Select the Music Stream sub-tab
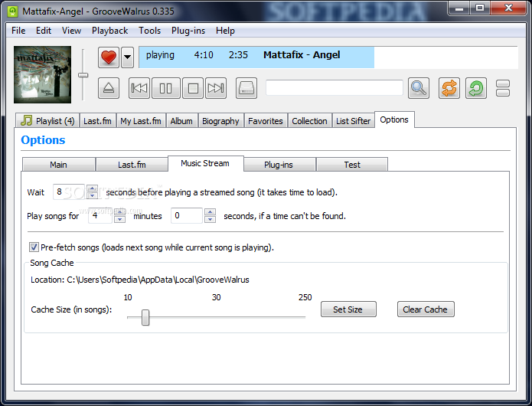Image resolution: width=532 pixels, height=406 pixels. (205, 163)
